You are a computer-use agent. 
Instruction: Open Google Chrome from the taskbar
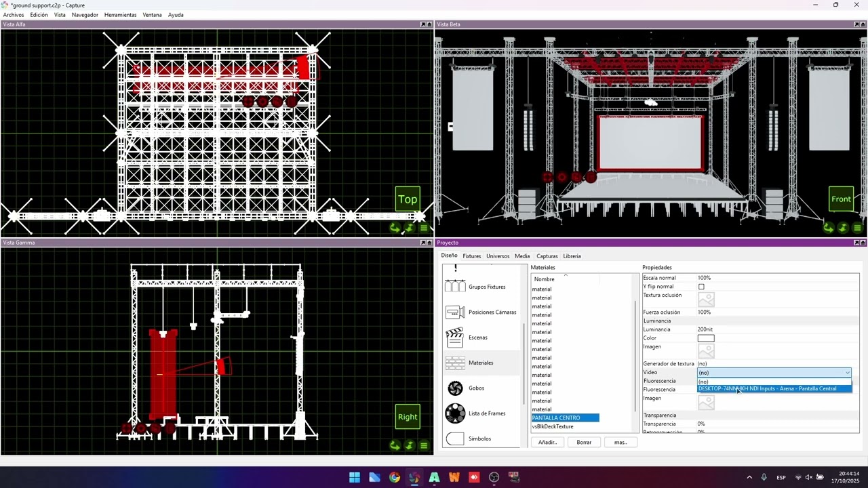click(395, 477)
